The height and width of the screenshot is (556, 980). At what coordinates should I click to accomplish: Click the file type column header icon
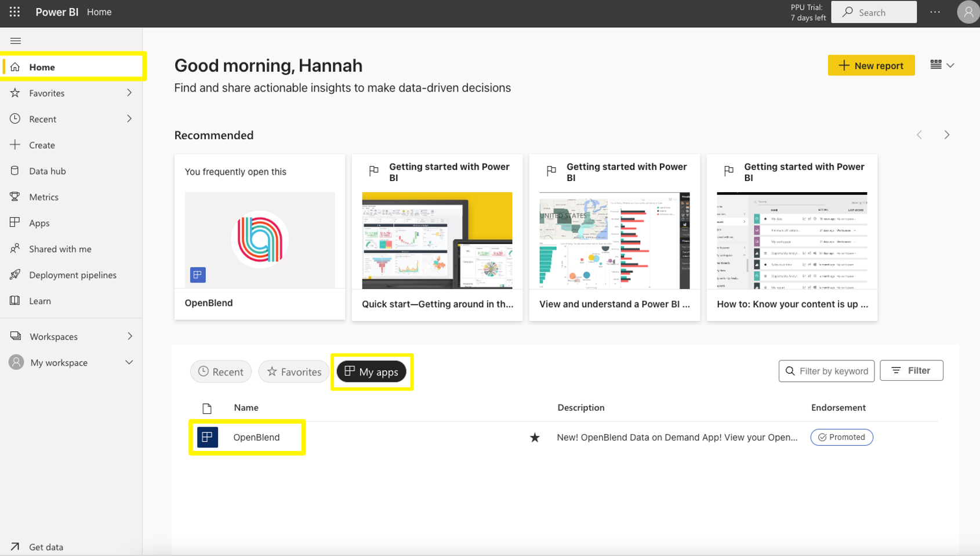[x=207, y=408]
